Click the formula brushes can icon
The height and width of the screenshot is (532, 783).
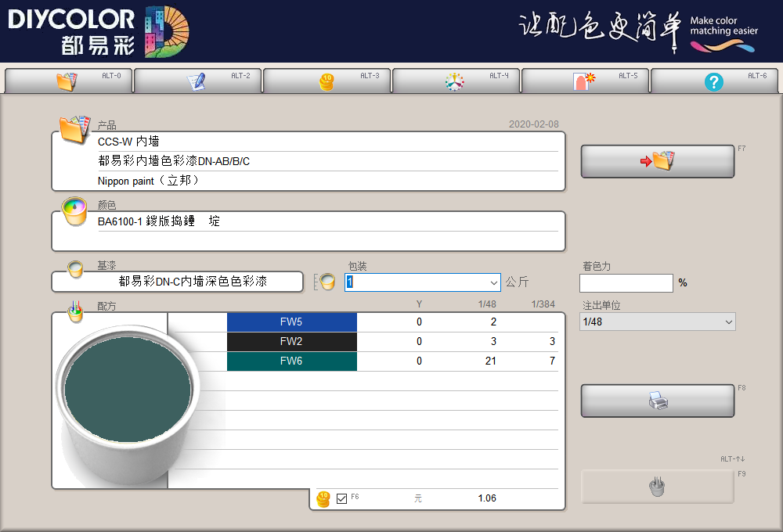point(75,311)
